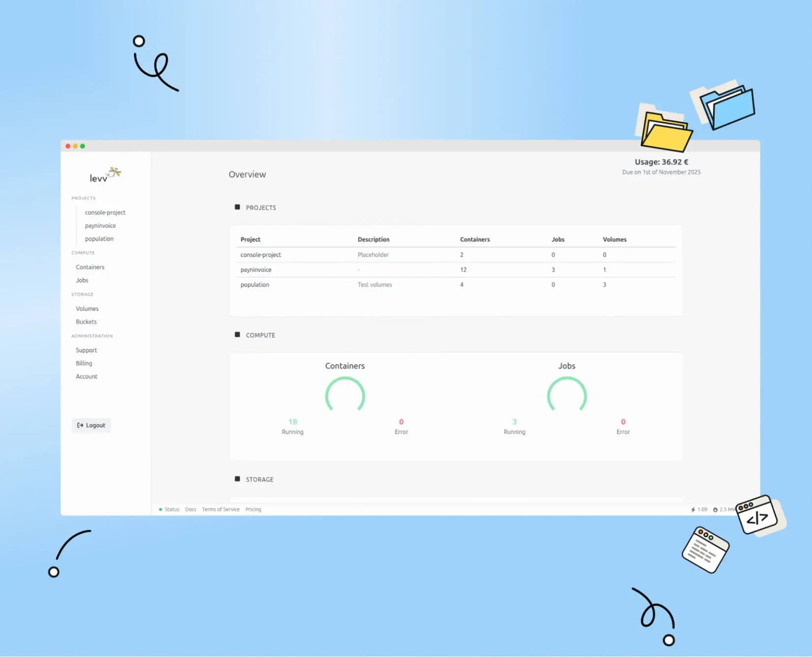812x657 pixels.
Task: Click the levv logo in the sidebar
Action: tap(105, 175)
